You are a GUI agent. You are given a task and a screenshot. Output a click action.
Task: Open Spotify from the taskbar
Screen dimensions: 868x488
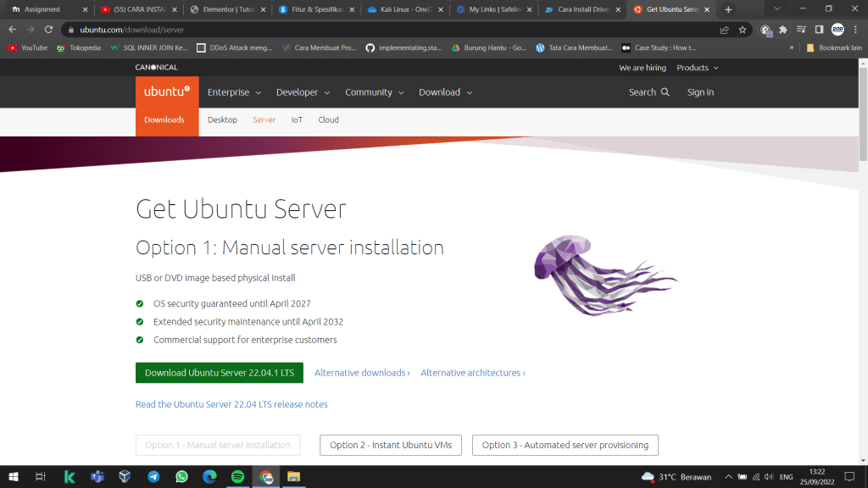coord(237,477)
